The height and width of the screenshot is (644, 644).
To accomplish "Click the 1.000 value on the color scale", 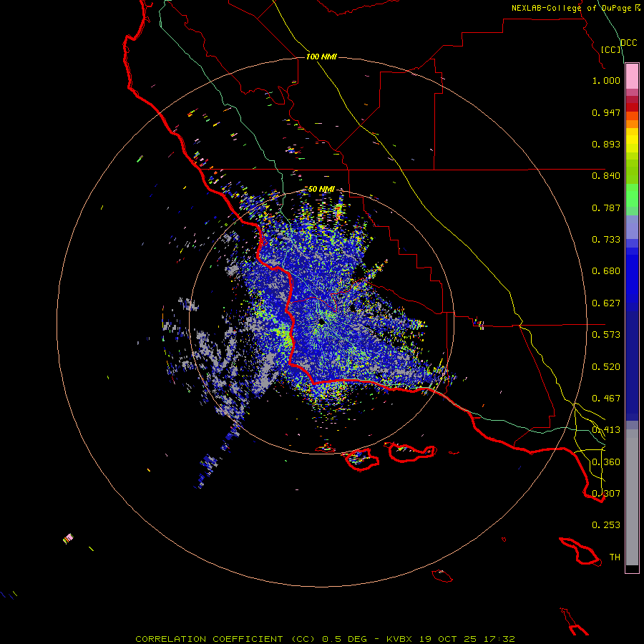I will 606,80.
